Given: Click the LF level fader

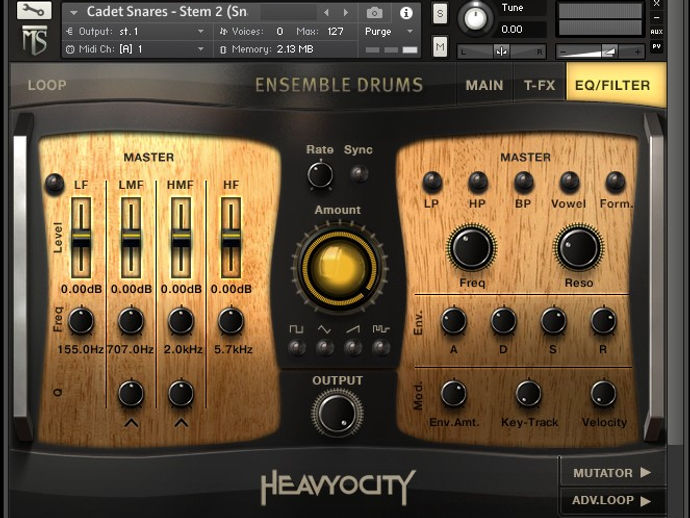Looking at the screenshot, I should [81, 238].
